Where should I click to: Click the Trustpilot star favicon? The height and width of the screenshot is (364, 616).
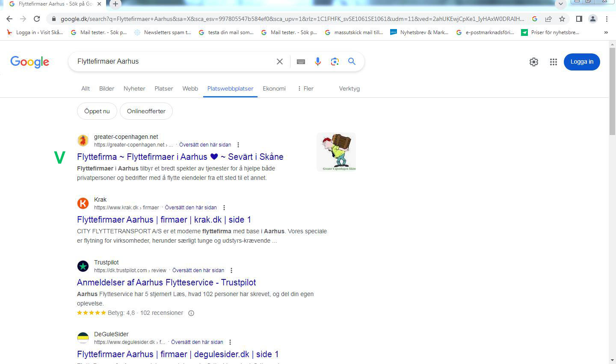[83, 266]
